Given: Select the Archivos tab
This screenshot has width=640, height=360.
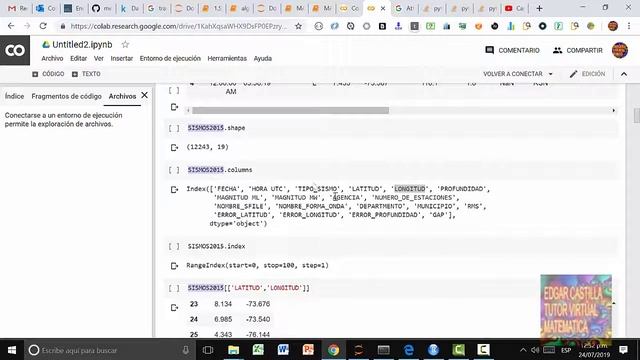Looking at the screenshot, I should click(x=122, y=96).
